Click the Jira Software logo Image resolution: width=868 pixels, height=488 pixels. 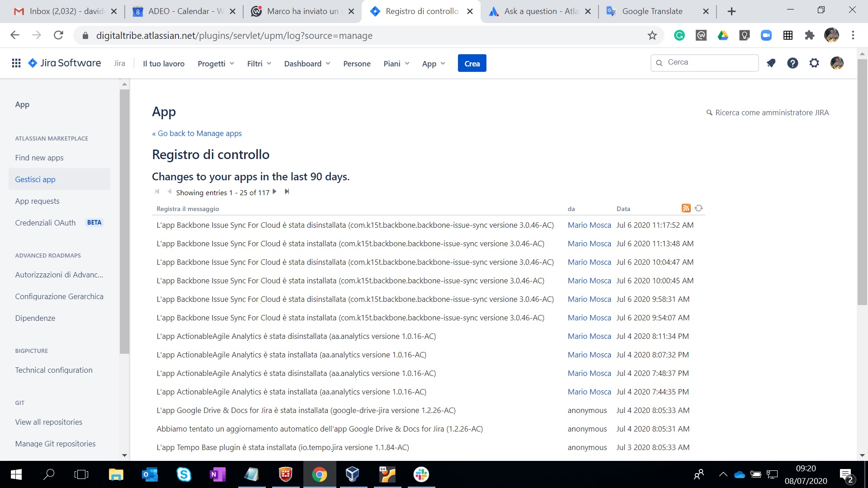point(65,63)
